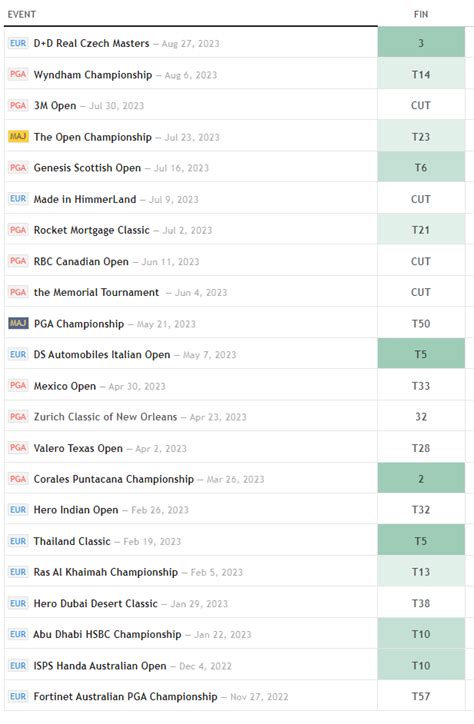
Task: Open the 3M Open event link
Action: [55, 106]
